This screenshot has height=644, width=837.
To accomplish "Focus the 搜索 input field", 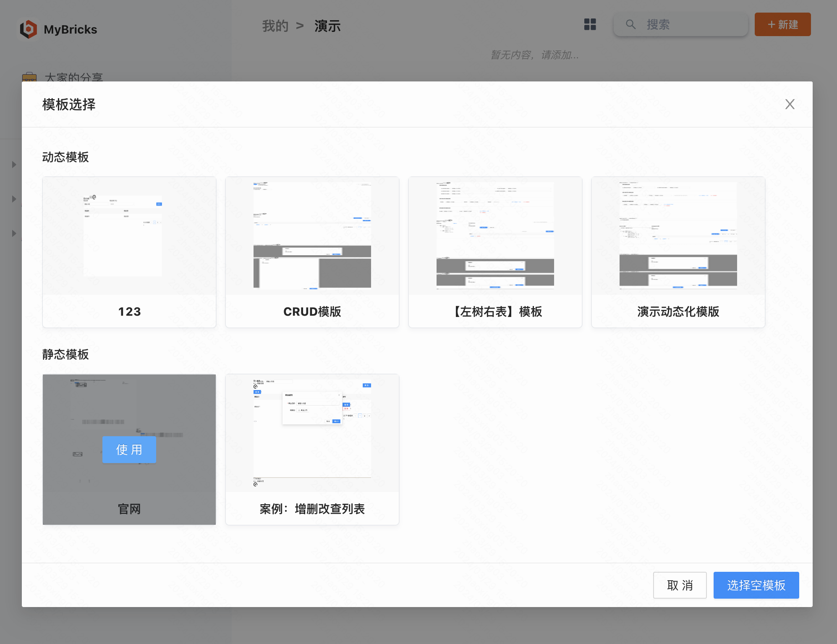I will (680, 24).
